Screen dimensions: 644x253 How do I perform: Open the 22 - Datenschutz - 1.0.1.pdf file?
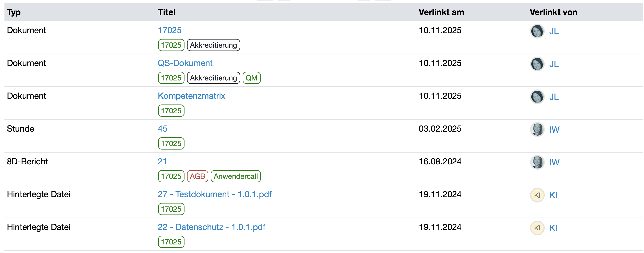coord(211,227)
